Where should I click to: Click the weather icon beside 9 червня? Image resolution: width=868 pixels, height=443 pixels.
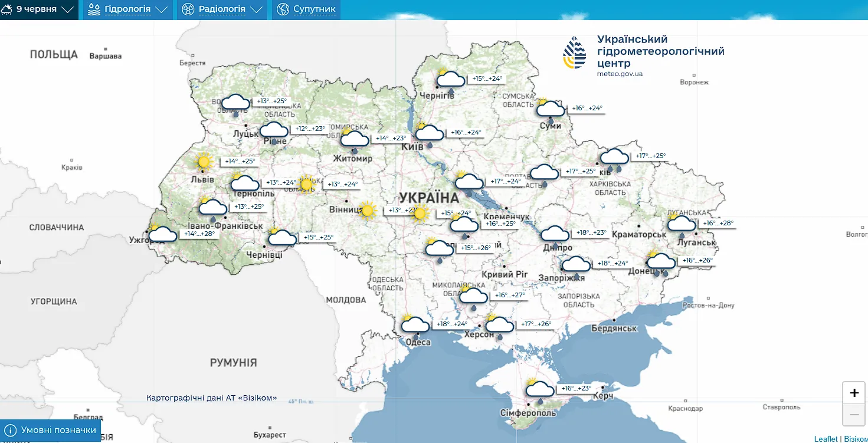point(8,9)
